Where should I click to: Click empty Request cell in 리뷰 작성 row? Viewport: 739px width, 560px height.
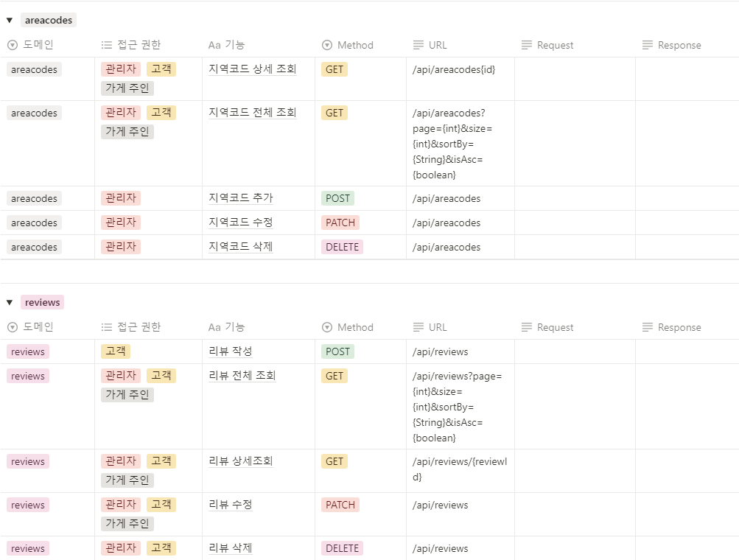[575, 351]
